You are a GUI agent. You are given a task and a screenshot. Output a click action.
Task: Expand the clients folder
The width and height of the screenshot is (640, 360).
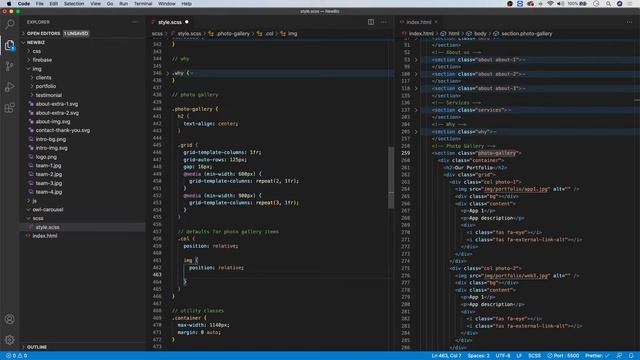point(43,78)
